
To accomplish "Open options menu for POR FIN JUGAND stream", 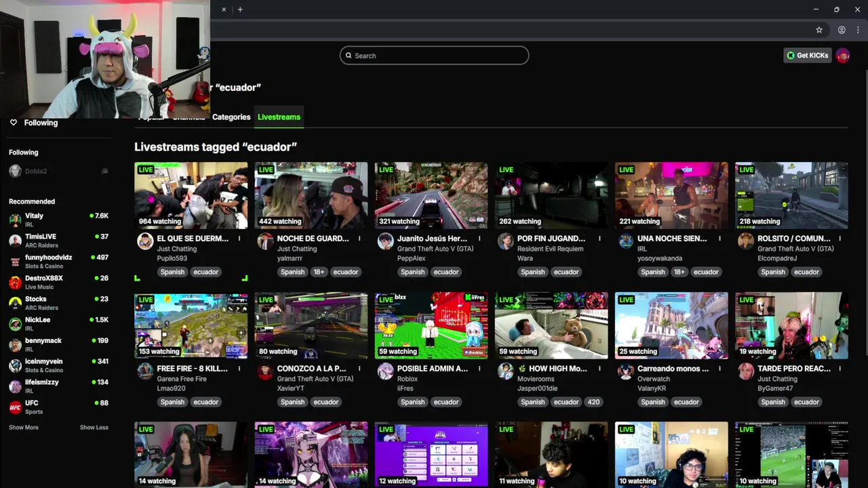I will pos(599,239).
